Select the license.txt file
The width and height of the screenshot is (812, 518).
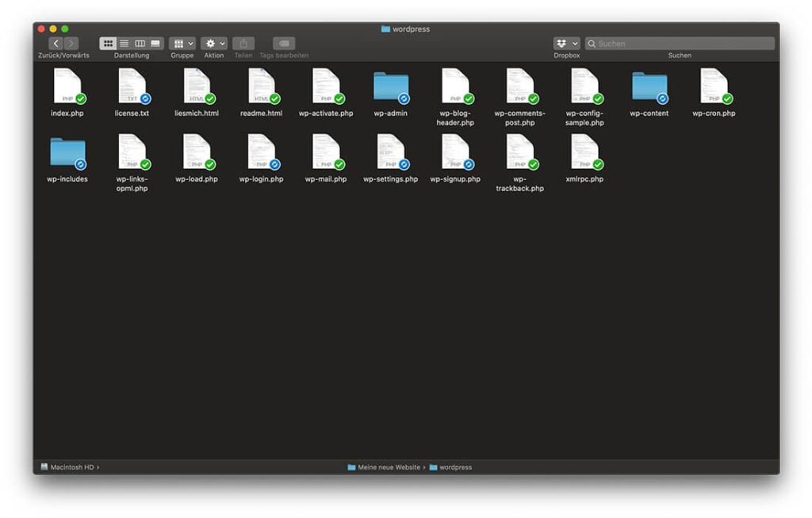point(132,87)
